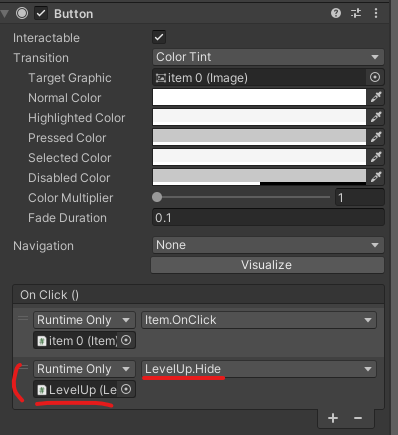
Task: Open the Navigation None dropdown
Action: coord(268,245)
